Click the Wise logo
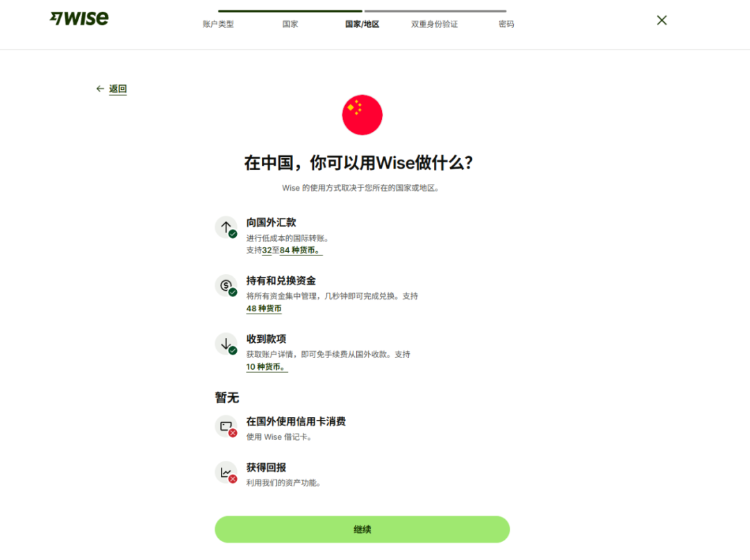Viewport: 750px width, 560px height. [78, 19]
